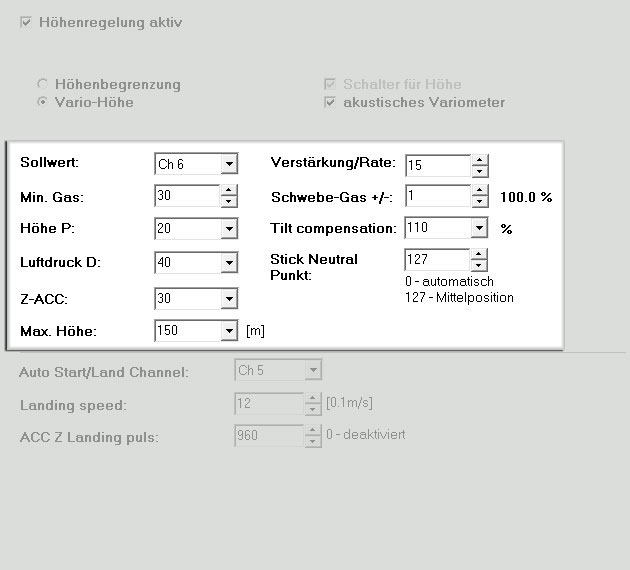This screenshot has height=570, width=630.
Task: Decrease the Min. Gas value
Action: [x=229, y=201]
